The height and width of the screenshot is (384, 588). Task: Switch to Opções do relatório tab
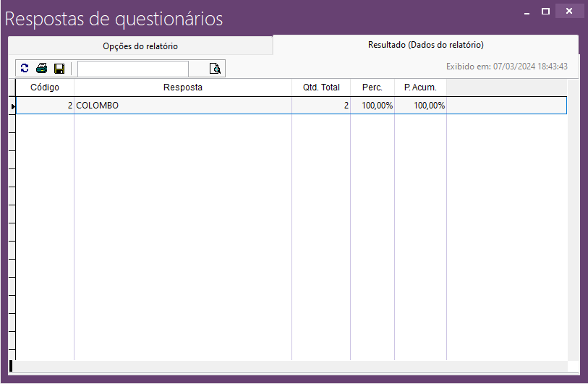(x=140, y=46)
